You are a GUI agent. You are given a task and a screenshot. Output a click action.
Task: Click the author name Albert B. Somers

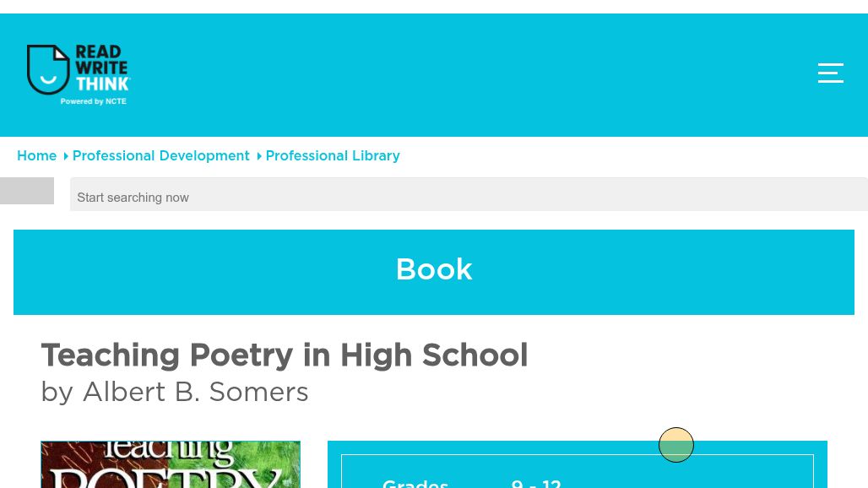pyautogui.click(x=195, y=392)
